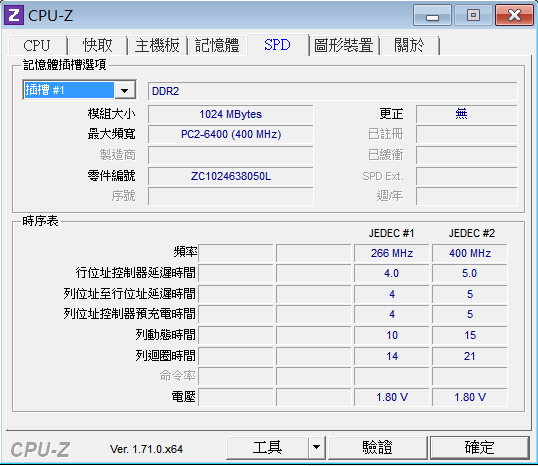Click the 4.0 CAS latency value

click(391, 273)
